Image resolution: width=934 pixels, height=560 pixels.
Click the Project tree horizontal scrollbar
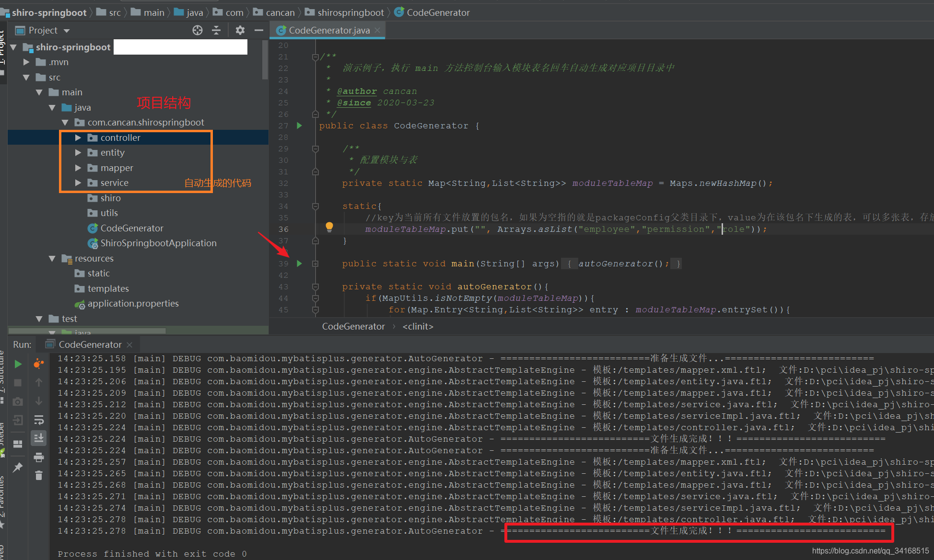click(87, 331)
